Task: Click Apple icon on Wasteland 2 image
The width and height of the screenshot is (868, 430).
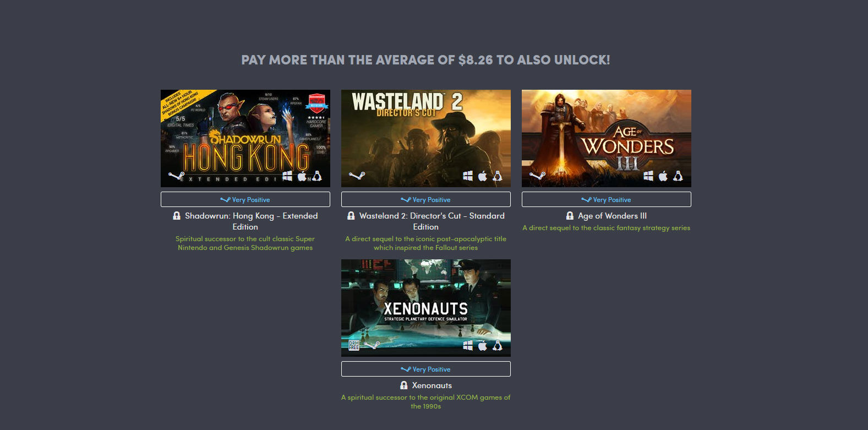Action: (x=483, y=176)
